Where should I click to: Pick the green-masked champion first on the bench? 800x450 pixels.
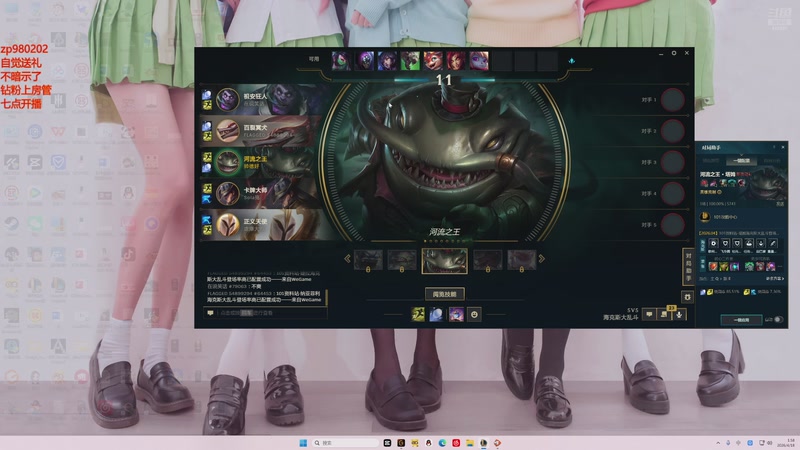click(x=341, y=61)
